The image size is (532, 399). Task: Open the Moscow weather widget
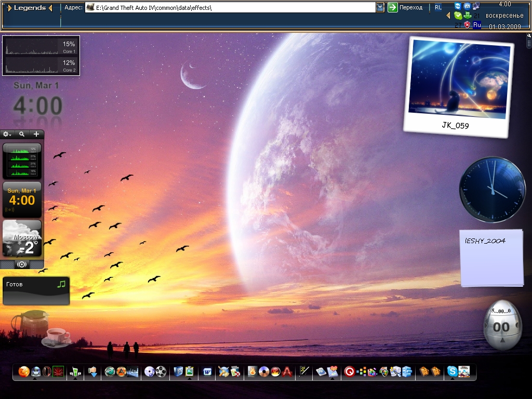[x=22, y=239]
